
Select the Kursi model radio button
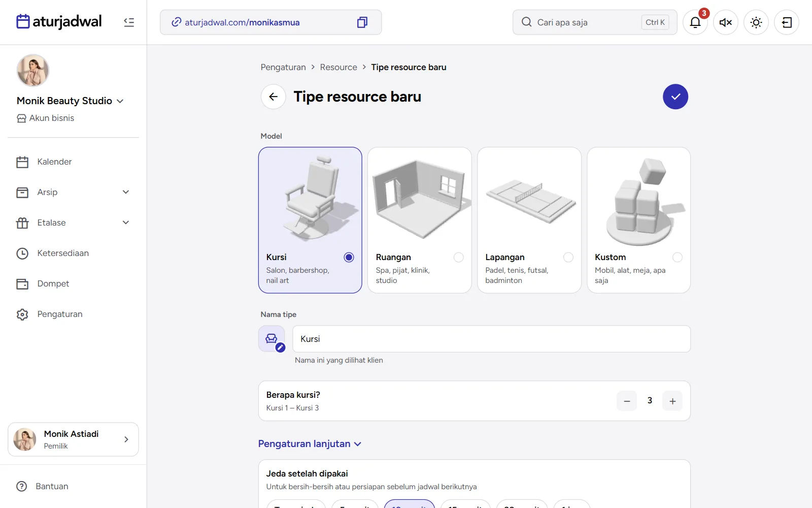(x=349, y=257)
